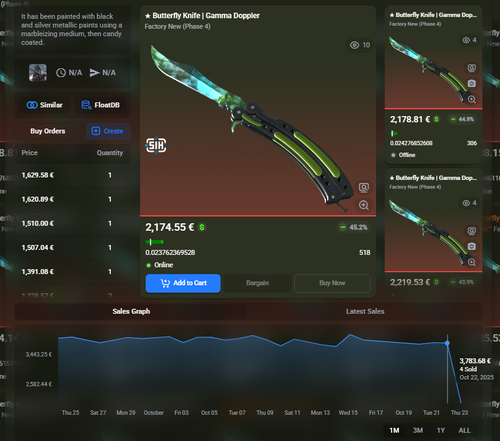
Task: Switch to Latest Sales tab
Action: coord(365,311)
